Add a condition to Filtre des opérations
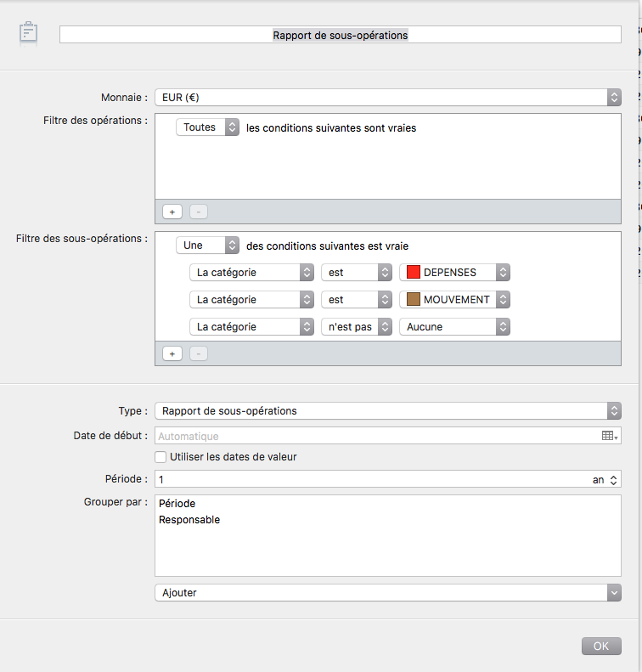 [x=172, y=212]
